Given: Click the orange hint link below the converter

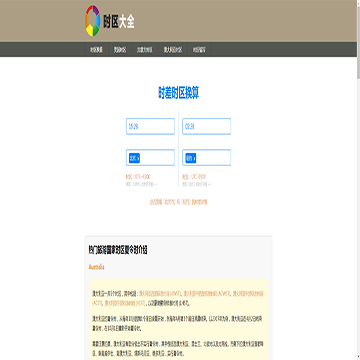Looking at the screenshot, I should click(x=178, y=202).
